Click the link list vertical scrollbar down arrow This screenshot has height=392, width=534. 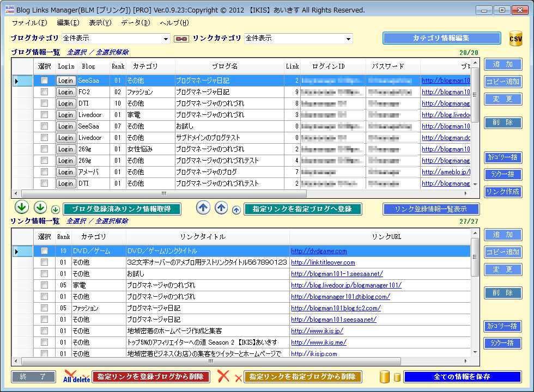(475, 352)
